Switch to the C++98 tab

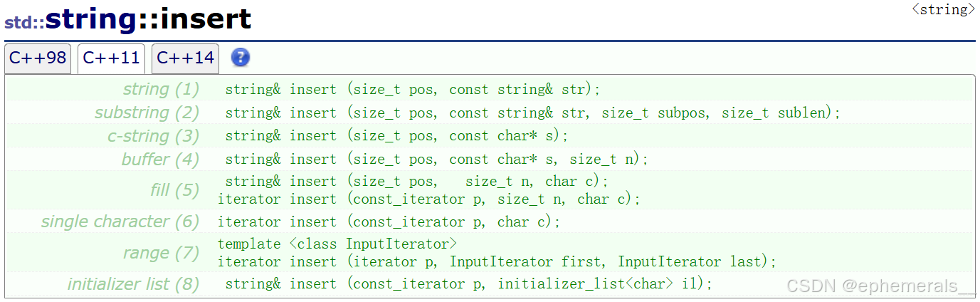[x=38, y=58]
